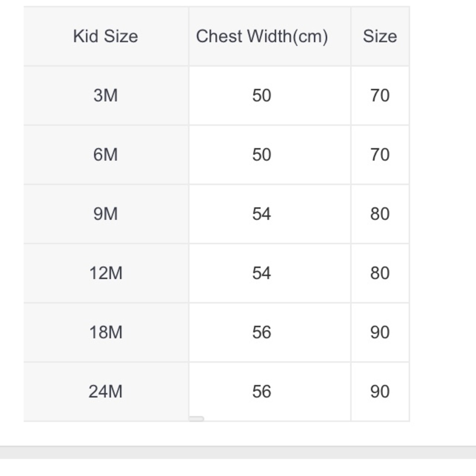Select the 9M kid size cell
Screen dimensions: 476x476
106,214
